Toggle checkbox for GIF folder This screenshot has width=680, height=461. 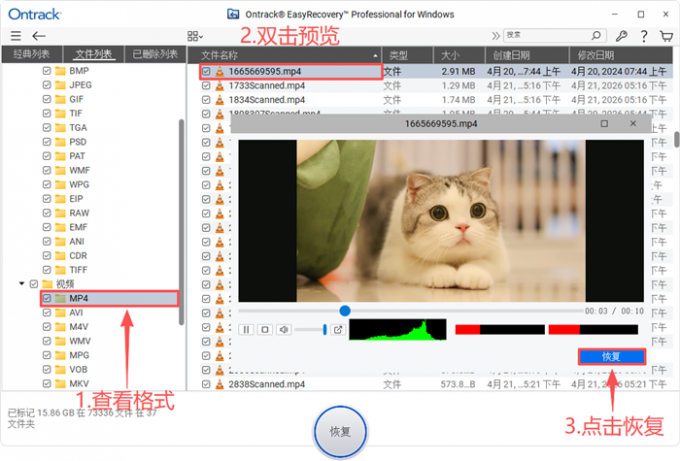click(x=47, y=99)
